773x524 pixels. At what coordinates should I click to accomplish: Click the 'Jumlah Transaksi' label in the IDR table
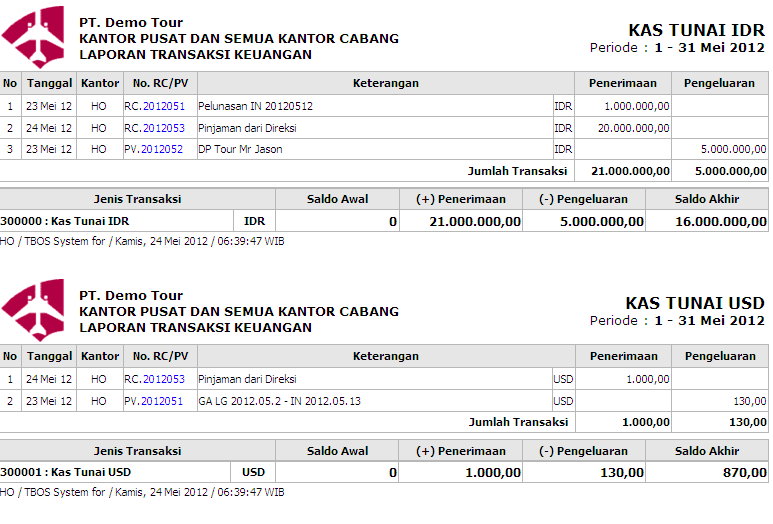pyautogui.click(x=518, y=171)
